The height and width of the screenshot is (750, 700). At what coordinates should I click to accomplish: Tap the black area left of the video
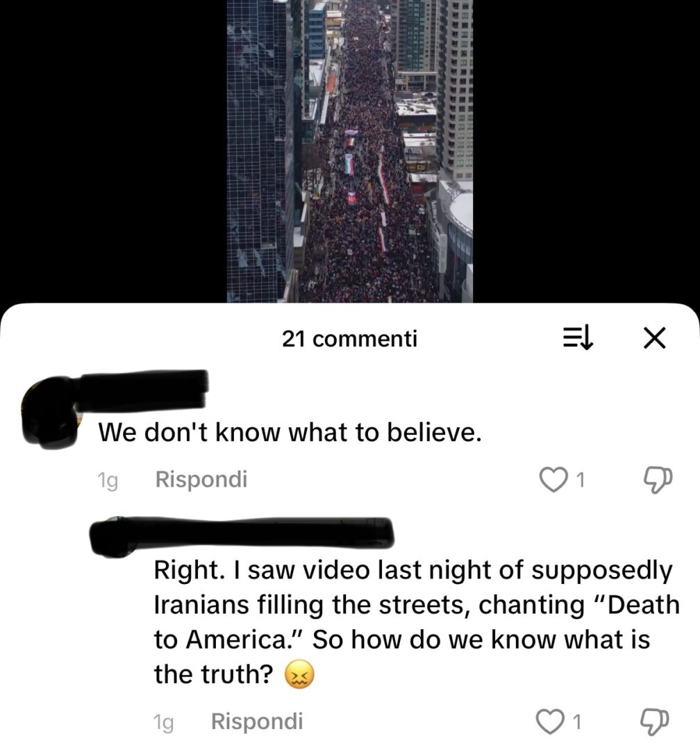[113, 151]
